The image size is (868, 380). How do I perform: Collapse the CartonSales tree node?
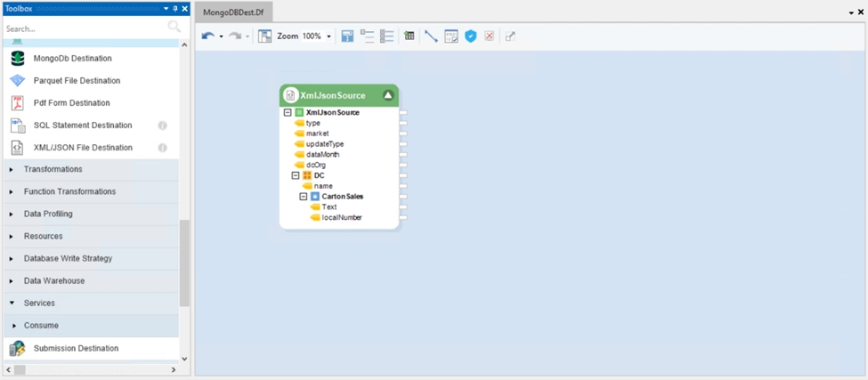tap(303, 197)
